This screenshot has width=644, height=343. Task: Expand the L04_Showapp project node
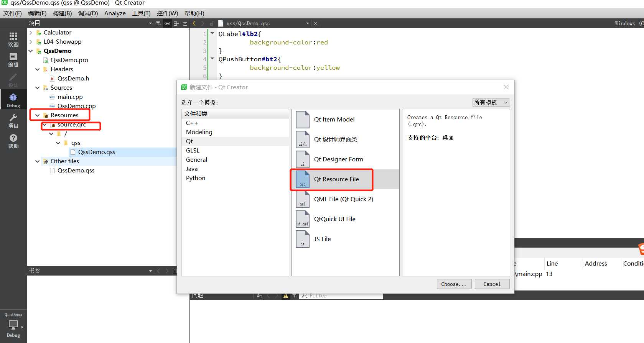coord(31,42)
